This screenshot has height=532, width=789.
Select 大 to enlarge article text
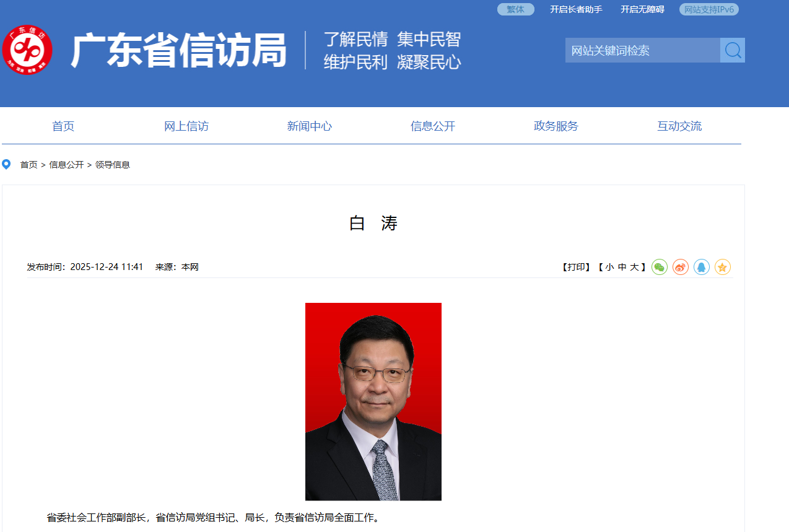[637, 267]
